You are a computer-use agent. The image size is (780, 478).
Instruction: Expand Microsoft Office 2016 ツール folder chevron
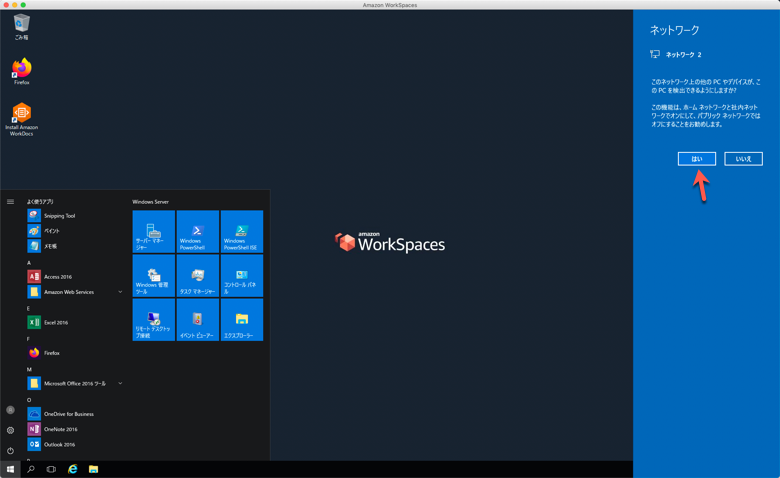tap(120, 383)
